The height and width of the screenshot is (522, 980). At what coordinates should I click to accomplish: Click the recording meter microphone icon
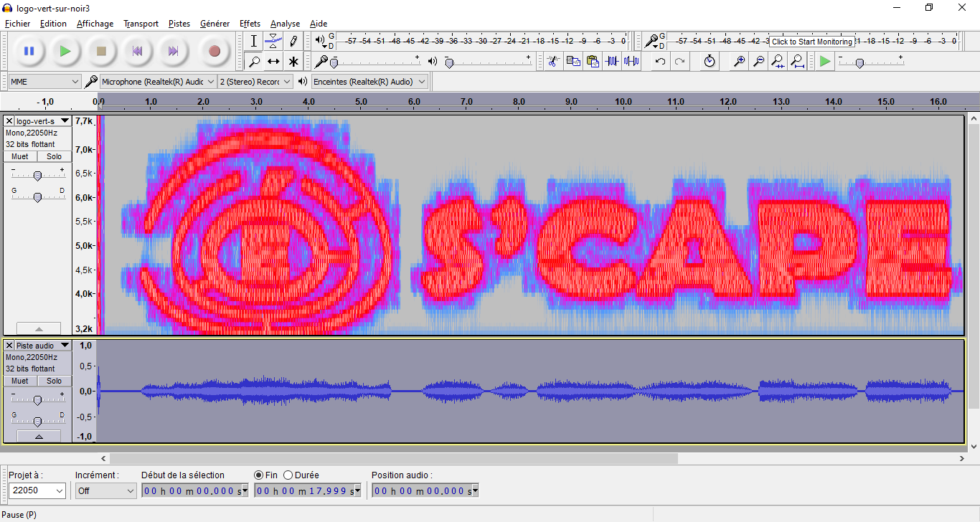point(651,41)
